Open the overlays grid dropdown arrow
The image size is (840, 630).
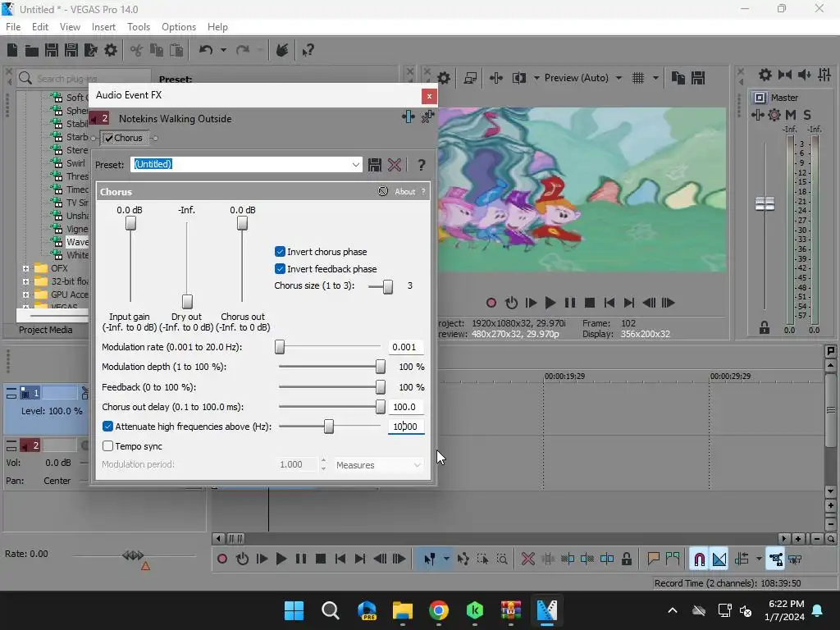[x=655, y=78]
